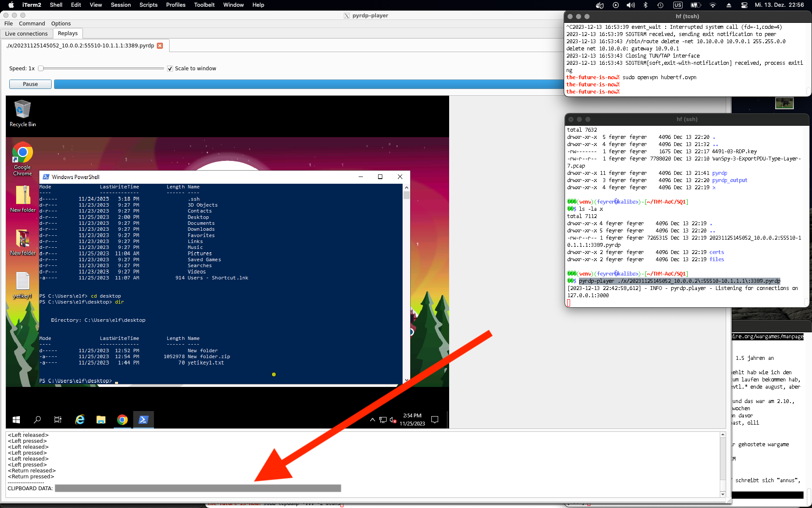Viewport: 812px width, 508px height.
Task: Click down arrow of event log scrollbar
Action: point(723,494)
